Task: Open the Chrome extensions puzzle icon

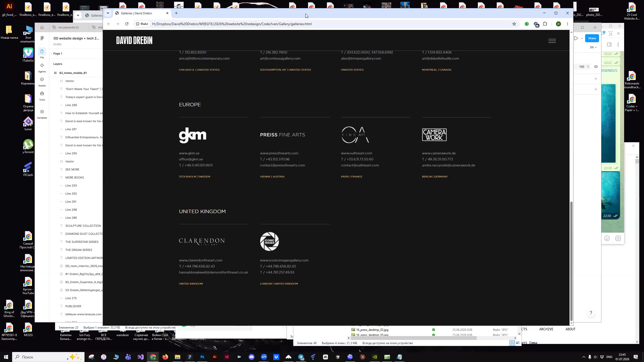Action: [x=545, y=24]
